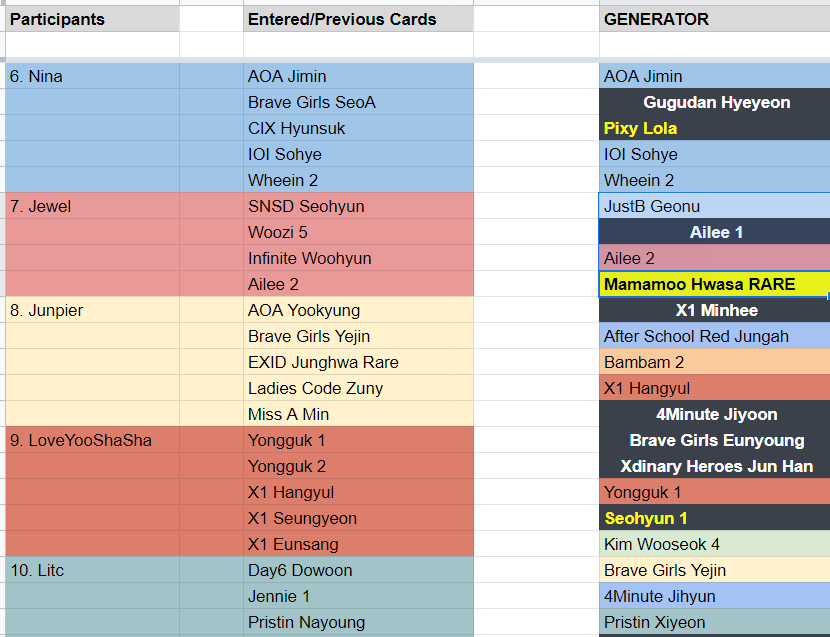This screenshot has height=637, width=830.
Task: Select the 'Bambam 2' orange cell
Action: coord(715,362)
